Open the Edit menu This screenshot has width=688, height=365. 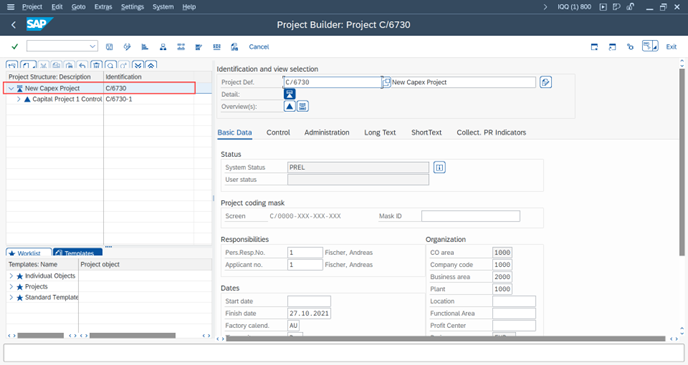pos(57,7)
